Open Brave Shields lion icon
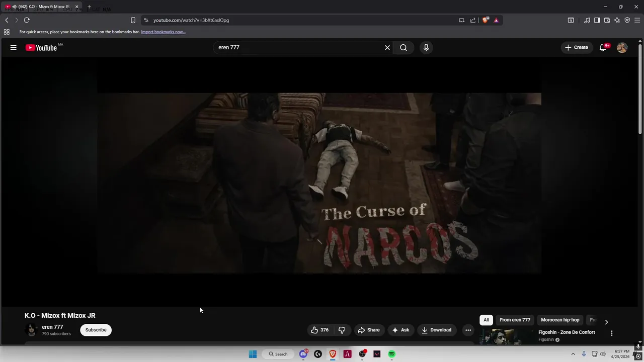Image resolution: width=644 pixels, height=362 pixels. pyautogui.click(x=485, y=20)
